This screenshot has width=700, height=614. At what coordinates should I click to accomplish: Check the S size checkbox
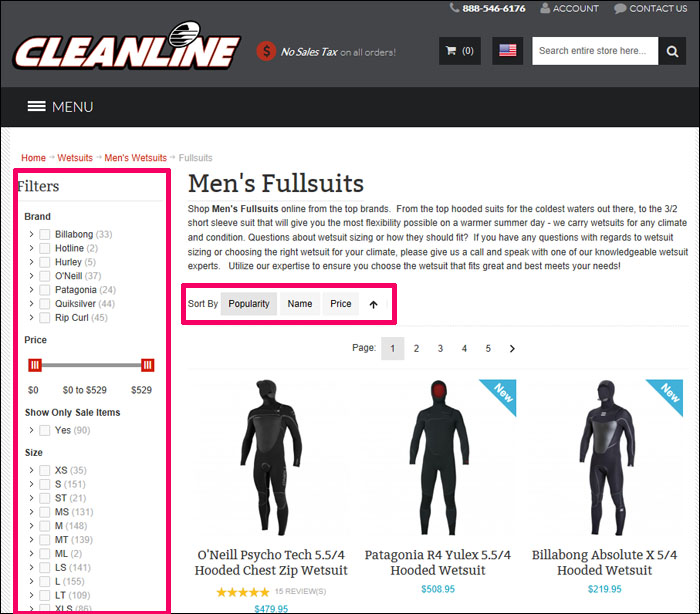pos(45,484)
